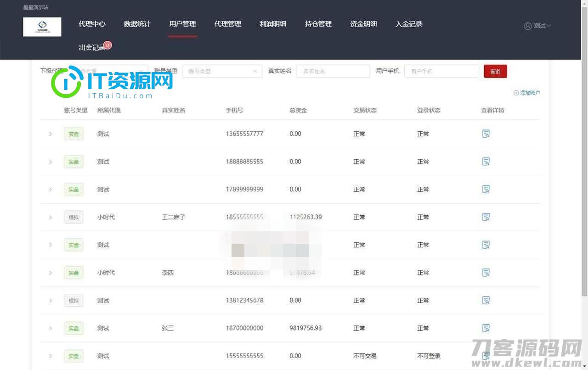Go to 资金明细 page
Image resolution: width=588 pixels, height=370 pixels.
363,24
